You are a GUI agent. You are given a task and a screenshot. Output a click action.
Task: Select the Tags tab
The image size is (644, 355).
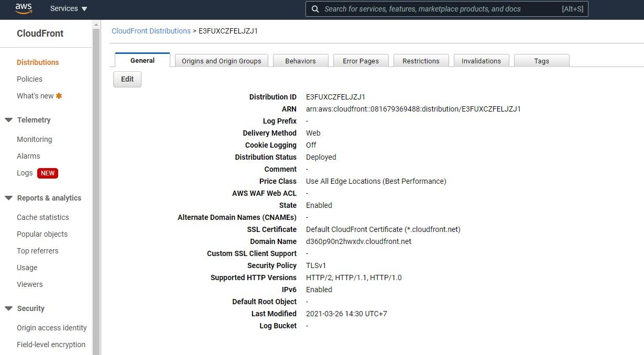pos(541,61)
